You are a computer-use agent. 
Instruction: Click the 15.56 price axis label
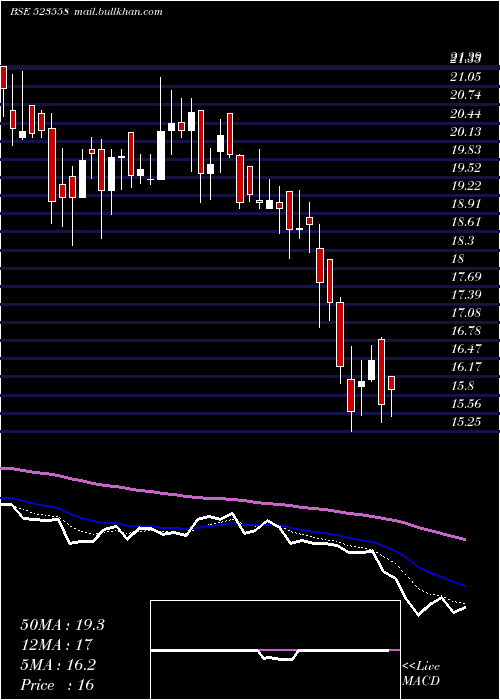tap(466, 404)
